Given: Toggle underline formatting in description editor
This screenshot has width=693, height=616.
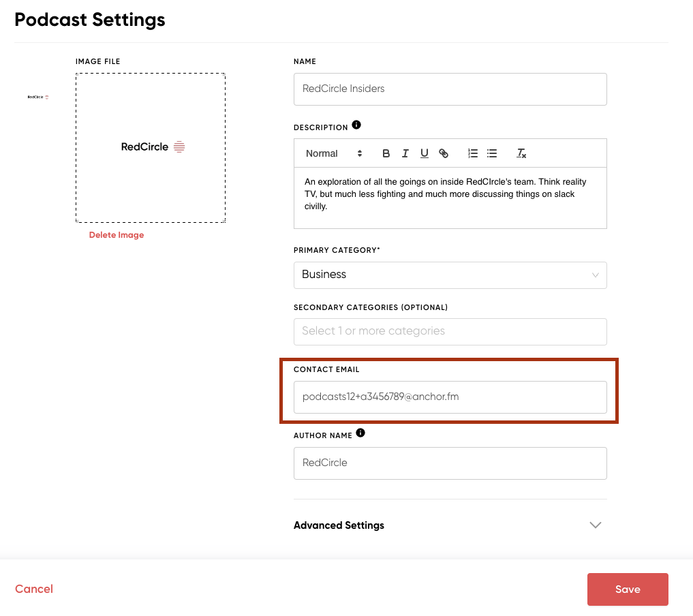Looking at the screenshot, I should [425, 153].
